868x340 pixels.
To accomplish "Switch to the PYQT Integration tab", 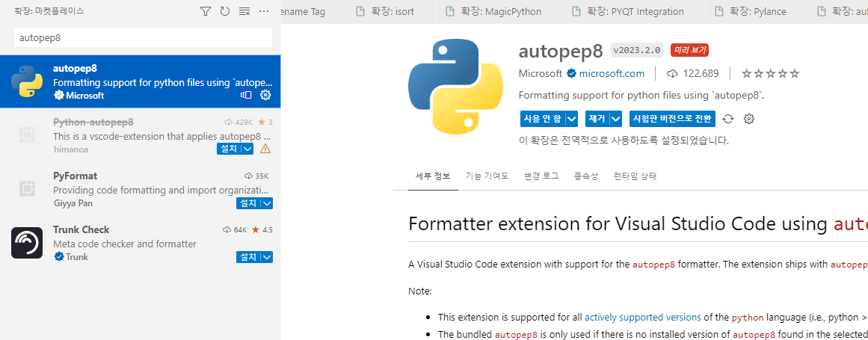I will tap(634, 12).
